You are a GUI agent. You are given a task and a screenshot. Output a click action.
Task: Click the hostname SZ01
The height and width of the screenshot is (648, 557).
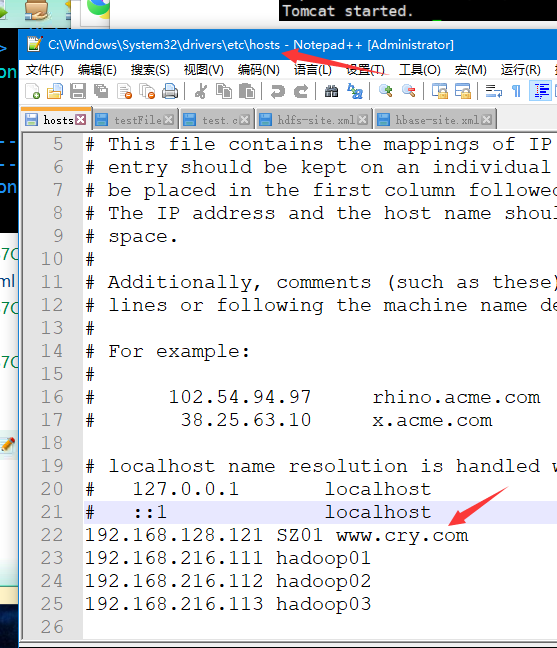[x=299, y=535]
